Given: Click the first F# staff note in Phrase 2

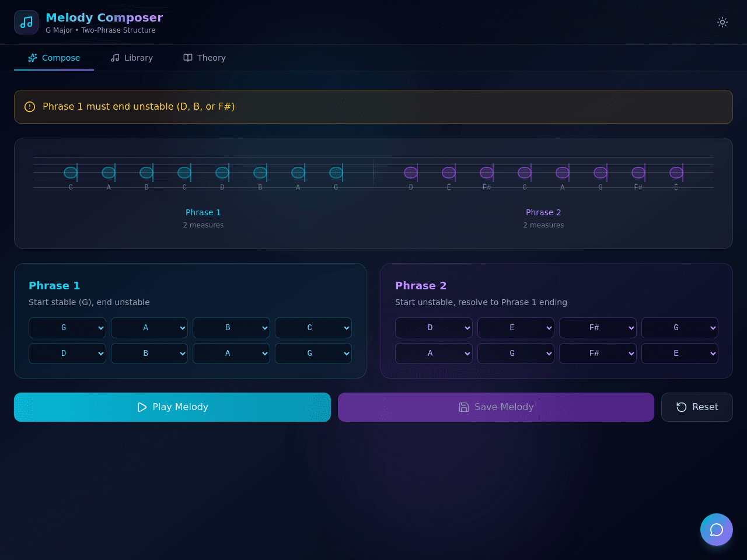Looking at the screenshot, I should pyautogui.click(x=487, y=172).
